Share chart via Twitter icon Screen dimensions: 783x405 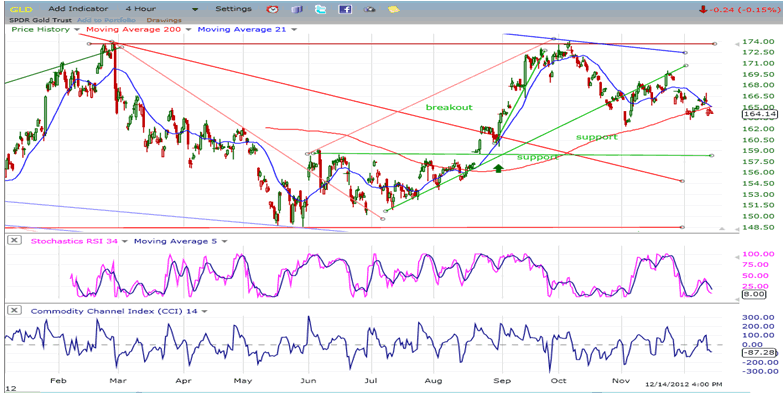(x=320, y=9)
